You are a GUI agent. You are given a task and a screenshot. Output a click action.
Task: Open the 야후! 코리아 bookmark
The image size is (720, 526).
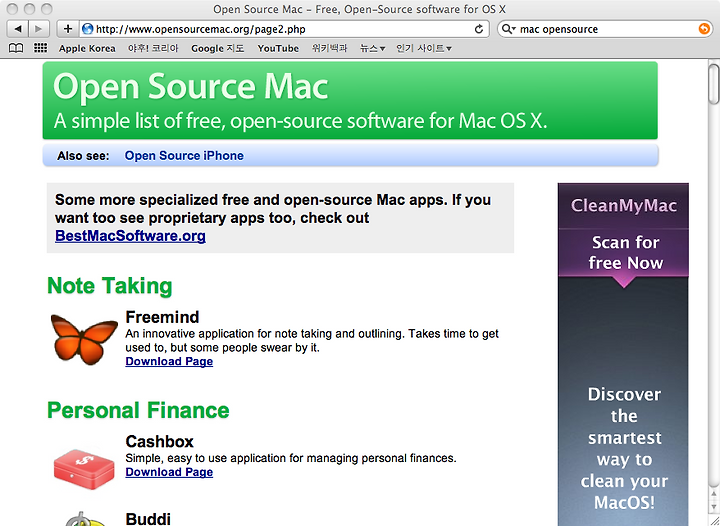[153, 48]
